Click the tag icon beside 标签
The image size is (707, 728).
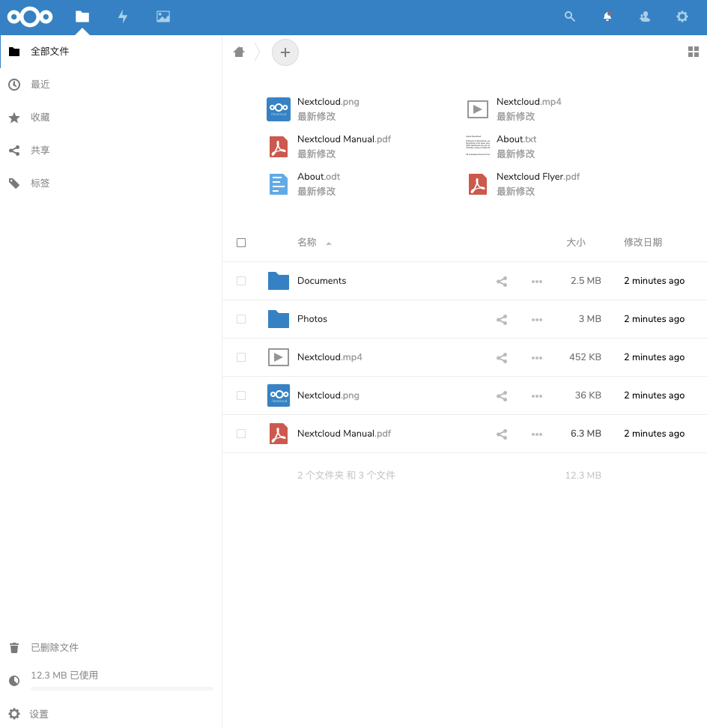pos(14,183)
